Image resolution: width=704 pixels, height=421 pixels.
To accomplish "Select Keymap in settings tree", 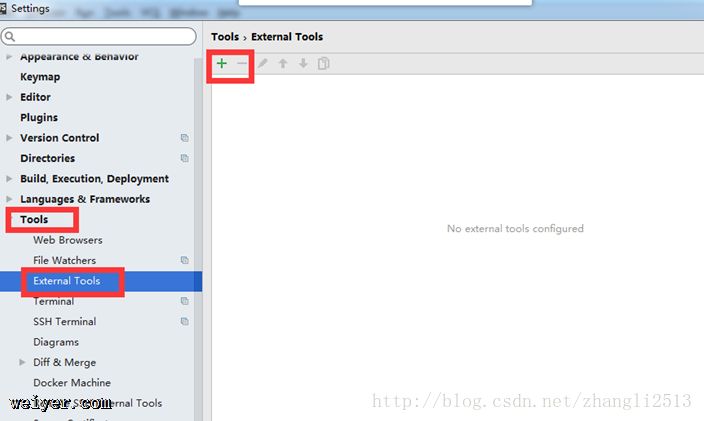I will pos(40,77).
